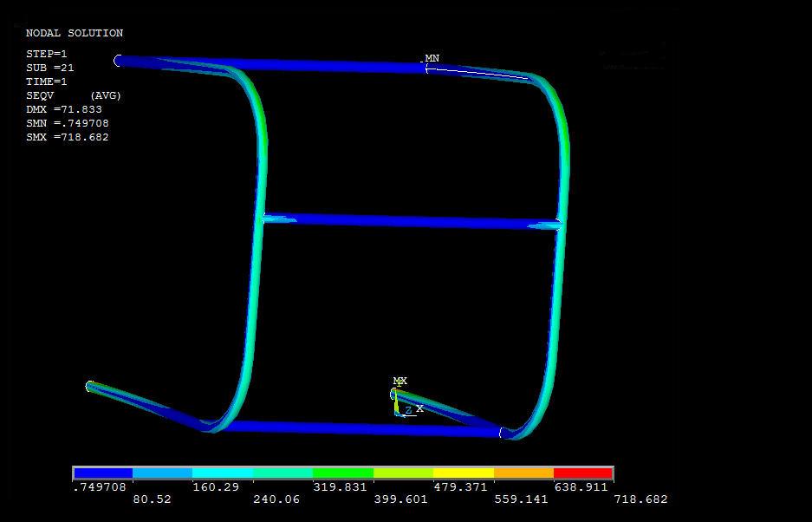Click the dark blue legend color band
The width and height of the screenshot is (812, 522).
pyautogui.click(x=103, y=473)
